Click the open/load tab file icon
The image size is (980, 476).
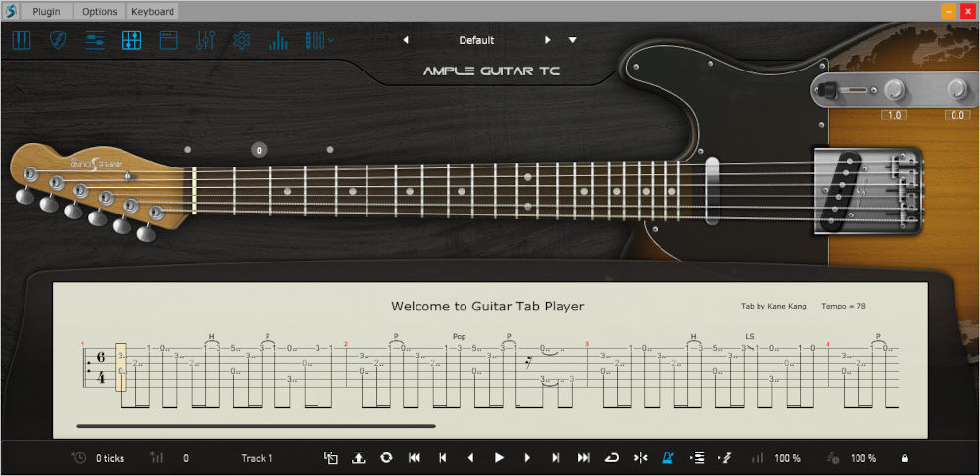point(330,458)
